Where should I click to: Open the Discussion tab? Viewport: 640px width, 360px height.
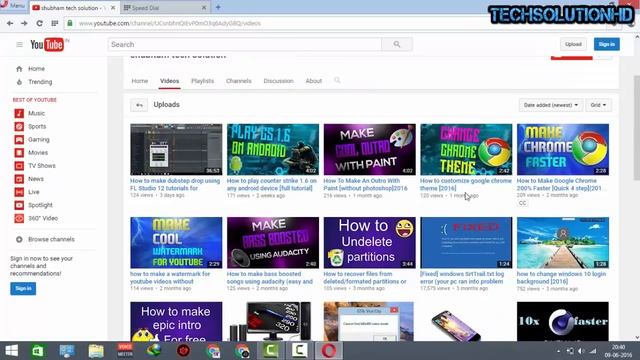278,81
